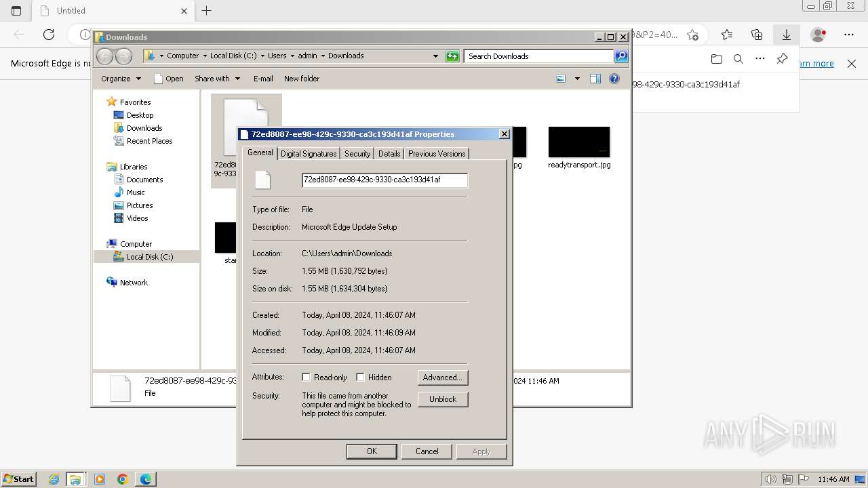868x488 pixels.
Task: Open Microsoft Edge taskbar icon
Action: tap(146, 479)
